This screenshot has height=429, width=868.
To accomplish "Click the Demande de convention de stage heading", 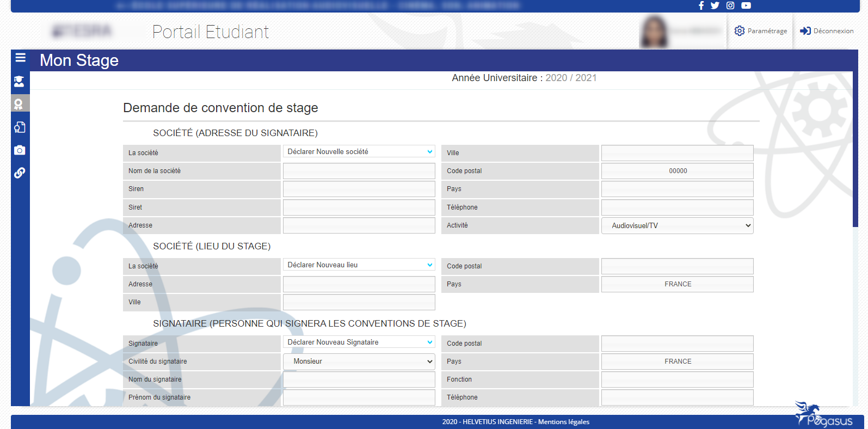I will point(220,108).
